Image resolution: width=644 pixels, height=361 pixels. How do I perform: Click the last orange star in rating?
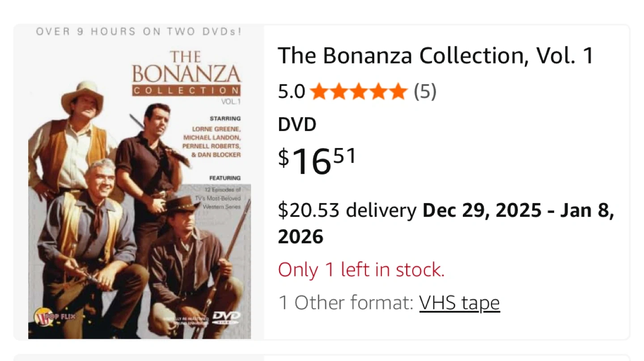(398, 92)
